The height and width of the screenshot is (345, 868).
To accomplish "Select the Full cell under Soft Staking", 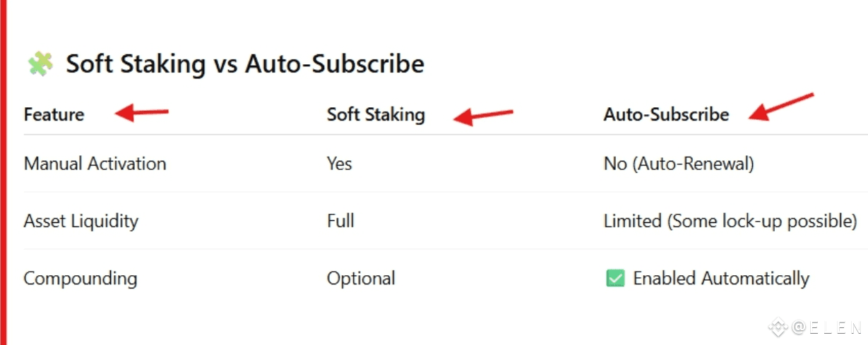I will (340, 221).
